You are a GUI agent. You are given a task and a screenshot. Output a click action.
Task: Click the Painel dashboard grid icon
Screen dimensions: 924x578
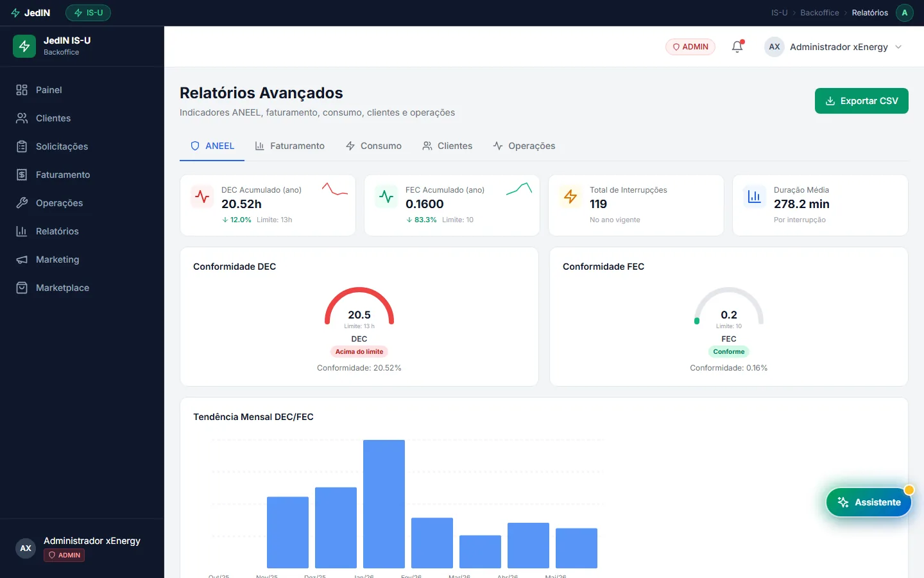[22, 90]
